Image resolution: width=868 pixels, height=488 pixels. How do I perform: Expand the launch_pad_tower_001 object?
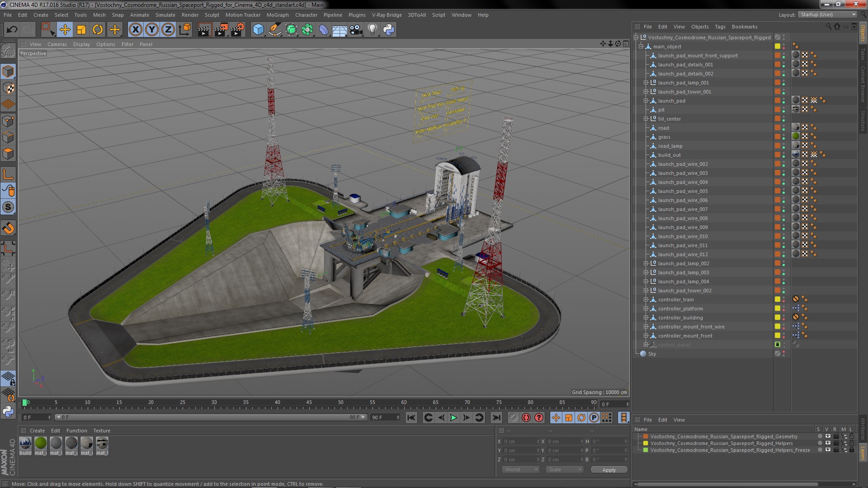click(x=646, y=92)
